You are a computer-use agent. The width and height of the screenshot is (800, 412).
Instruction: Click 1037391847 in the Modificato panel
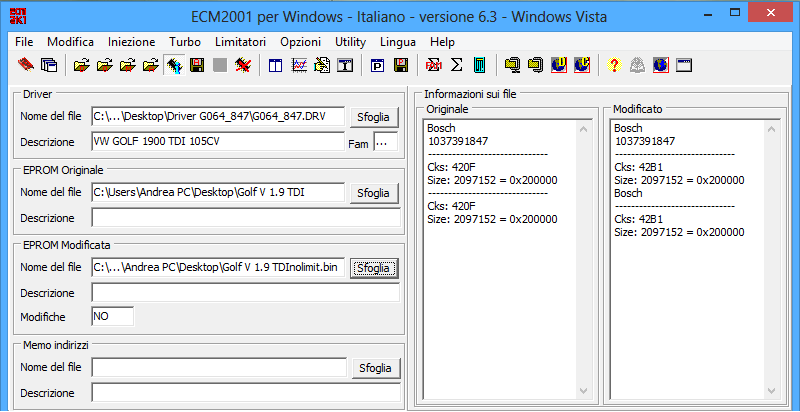(645, 141)
